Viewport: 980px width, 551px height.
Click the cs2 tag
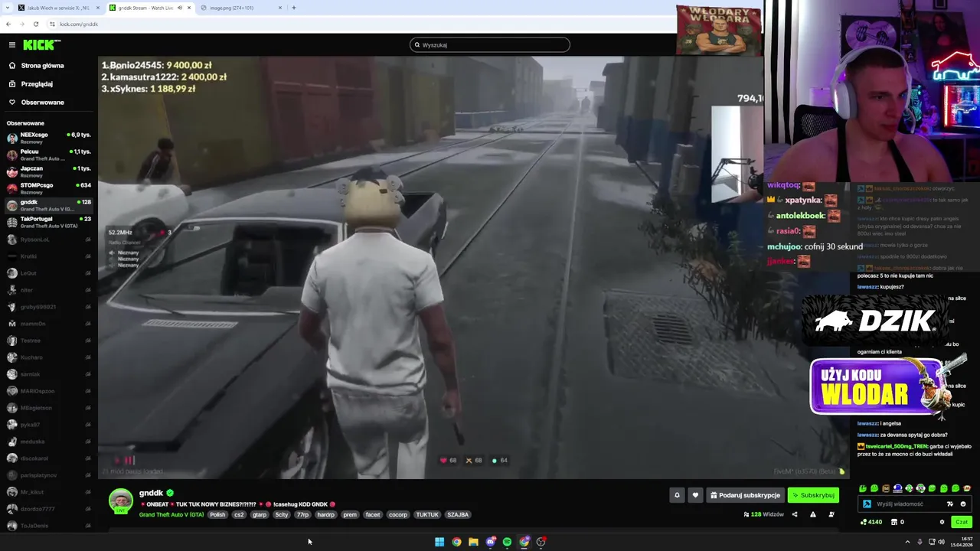(239, 514)
